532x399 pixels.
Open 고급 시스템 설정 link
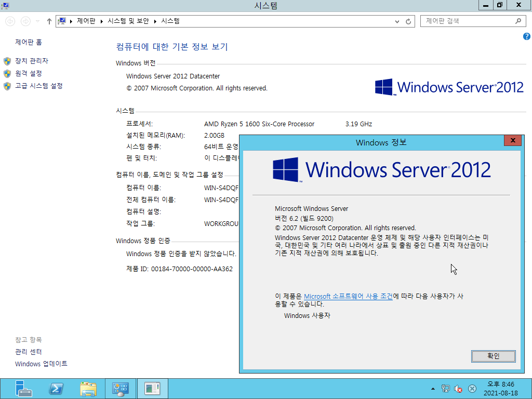[39, 86]
